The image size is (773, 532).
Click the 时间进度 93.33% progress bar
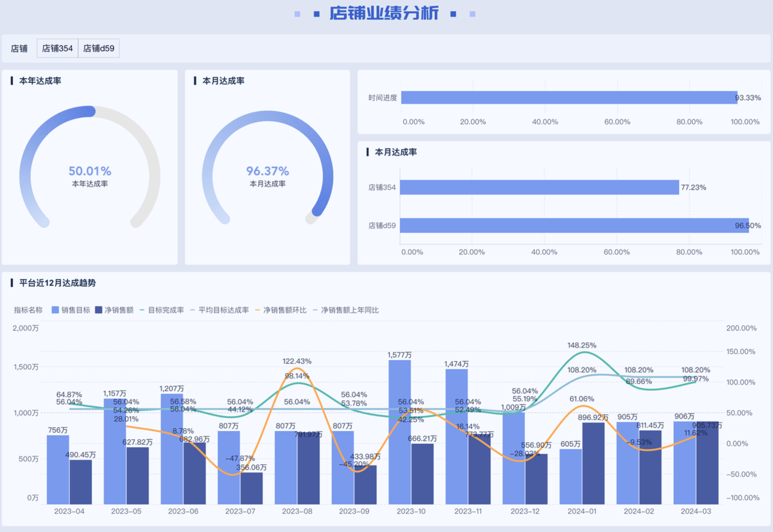click(x=568, y=98)
